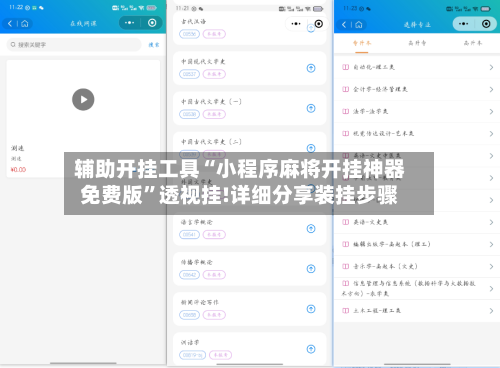Click the pink tag under 中国古代文学史（一）

214,114
